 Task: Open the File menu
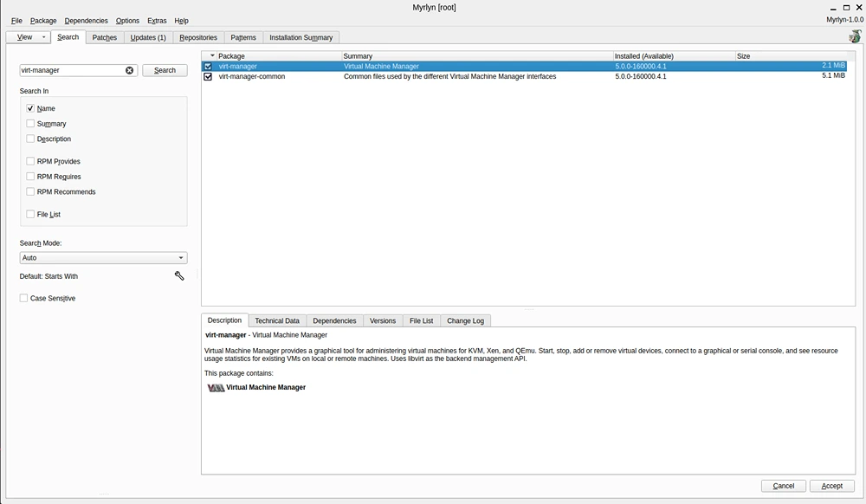pos(16,21)
